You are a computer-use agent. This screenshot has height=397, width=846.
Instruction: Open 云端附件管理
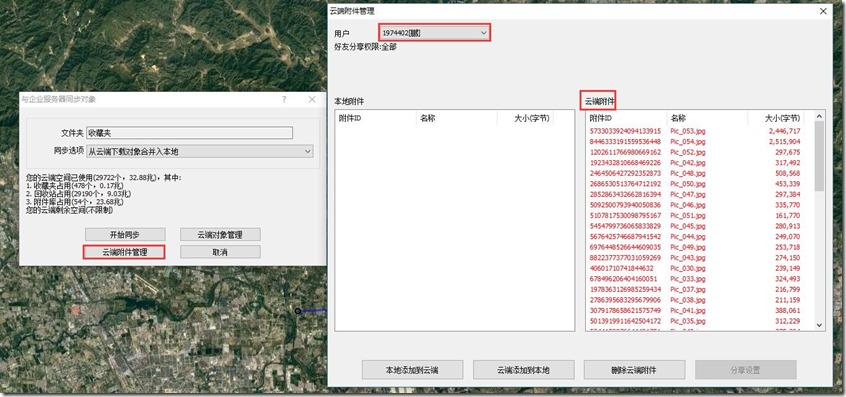pos(125,252)
